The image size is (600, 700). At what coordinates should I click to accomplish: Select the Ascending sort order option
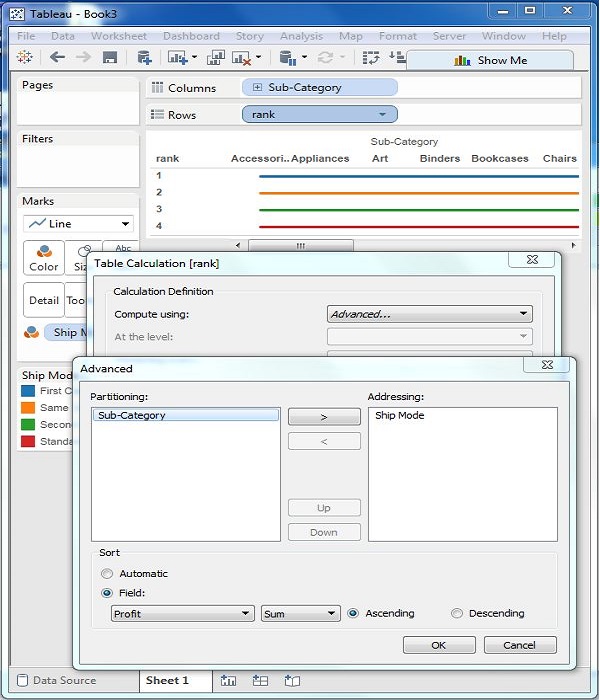tap(353, 614)
